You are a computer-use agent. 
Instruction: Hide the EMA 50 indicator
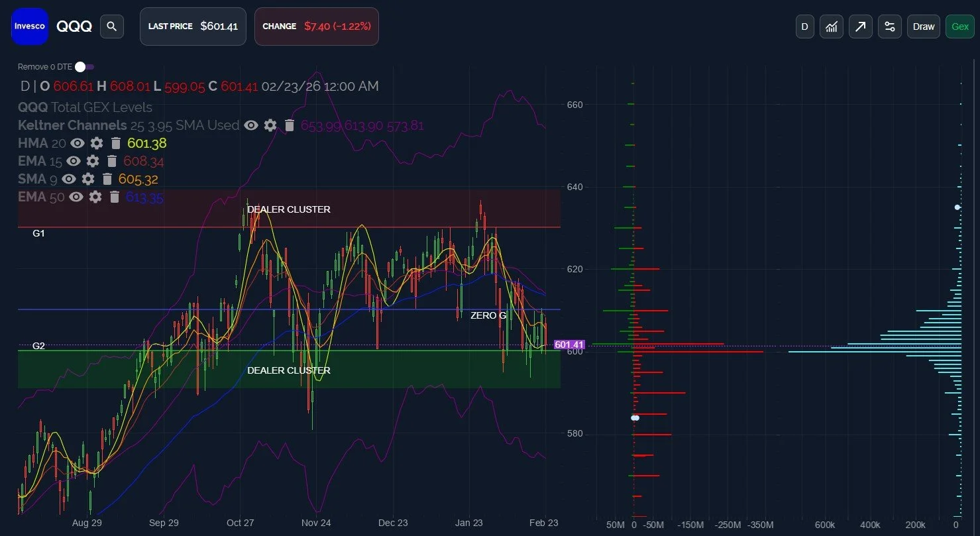point(76,197)
